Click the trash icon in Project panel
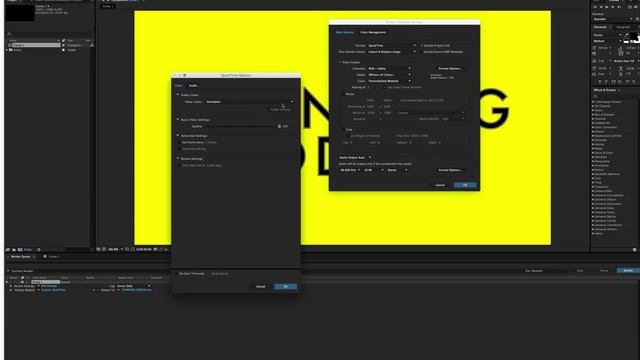Image resolution: width=640 pixels, height=360 pixels. coord(39,249)
